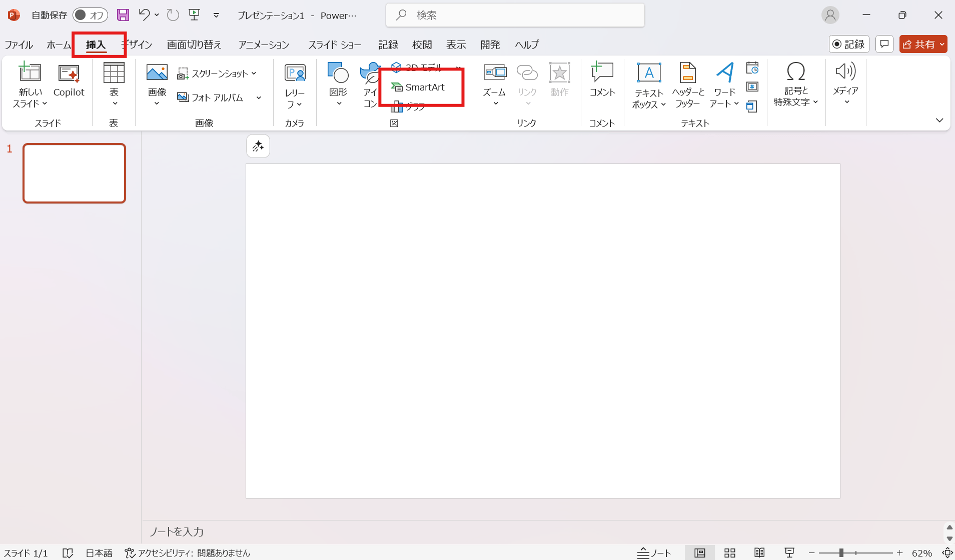This screenshot has width=955, height=560.
Task: Insert a SmartArt graphic
Action: [x=423, y=86]
